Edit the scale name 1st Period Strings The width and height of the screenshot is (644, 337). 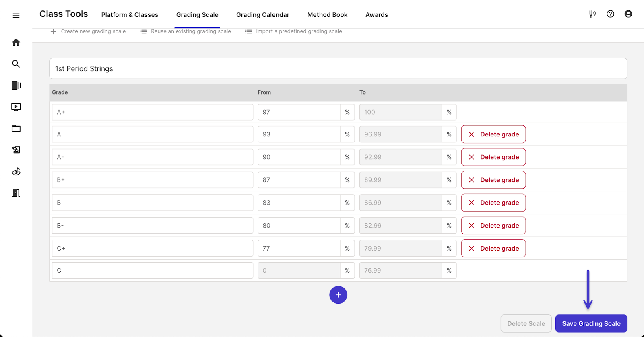[338, 68]
